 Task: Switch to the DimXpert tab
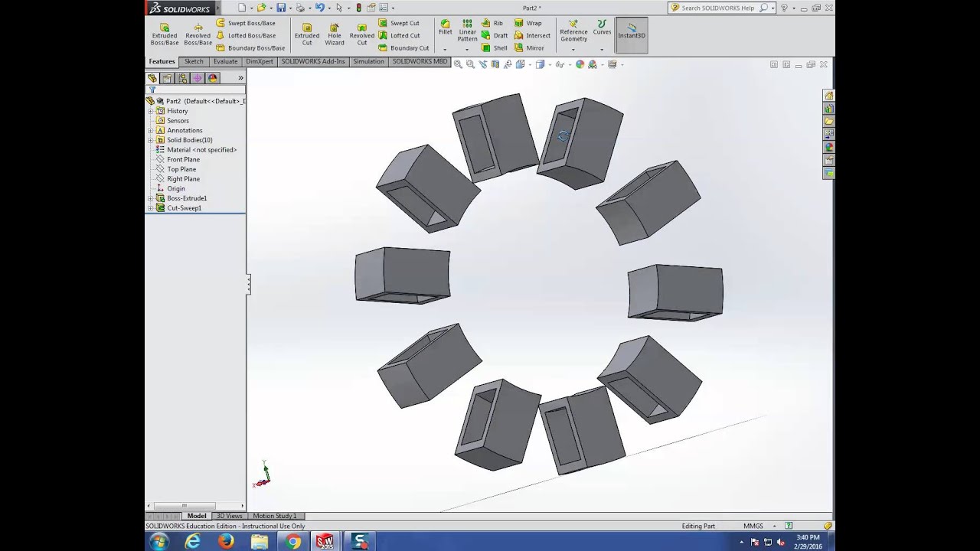(x=260, y=61)
